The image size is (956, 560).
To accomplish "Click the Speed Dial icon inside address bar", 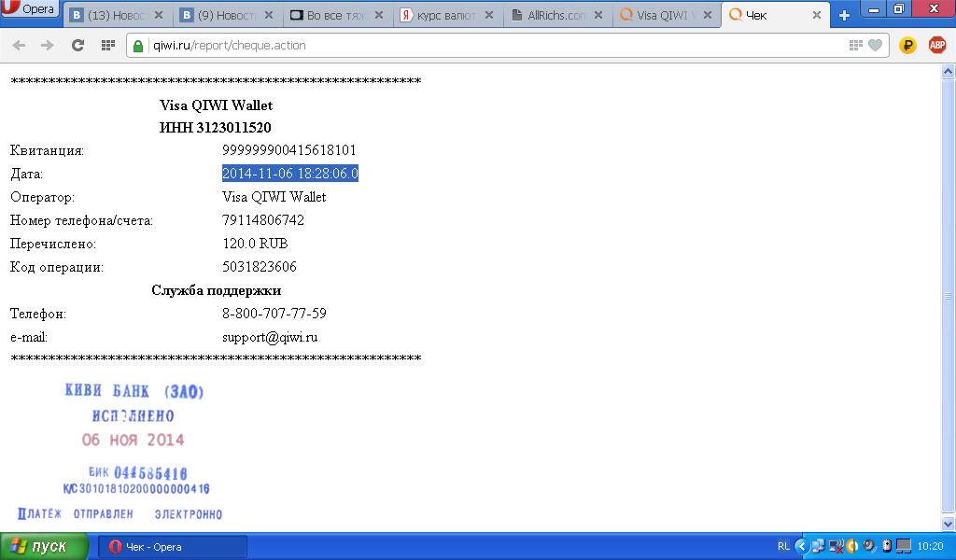I will coord(856,45).
